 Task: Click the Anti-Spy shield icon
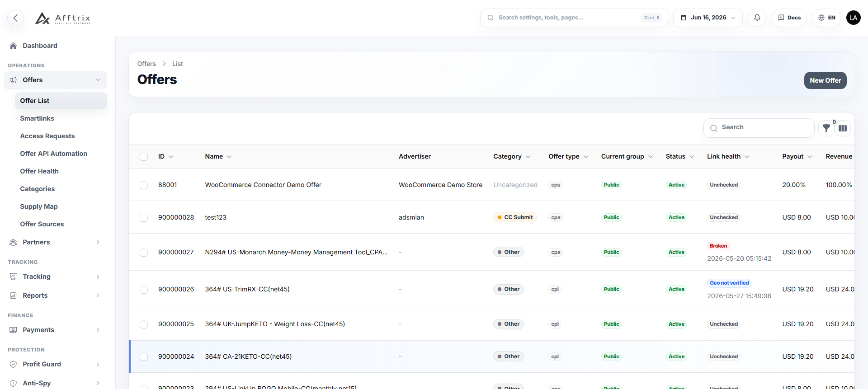(x=13, y=383)
